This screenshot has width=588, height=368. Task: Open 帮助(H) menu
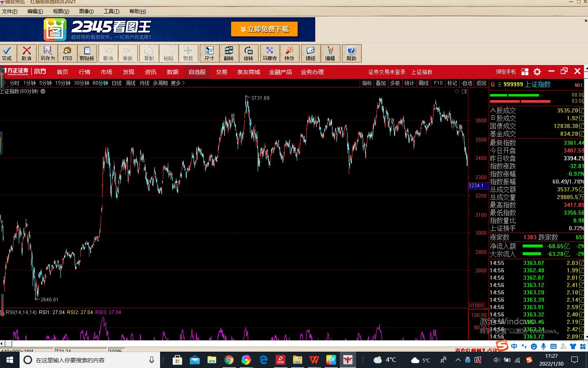click(138, 11)
